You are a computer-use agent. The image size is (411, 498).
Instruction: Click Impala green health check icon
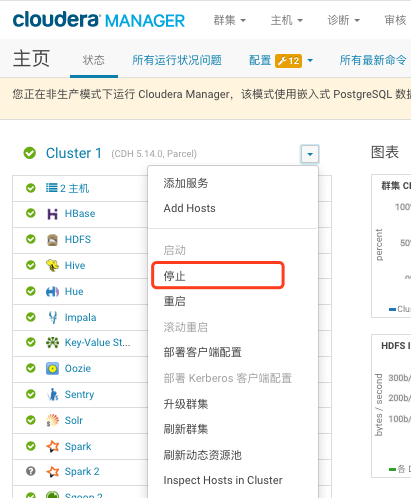pyautogui.click(x=31, y=317)
